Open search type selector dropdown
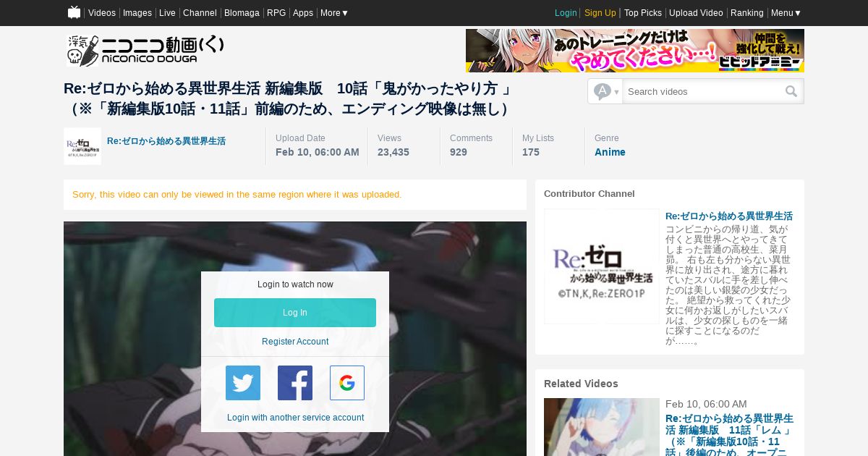The height and width of the screenshot is (456, 868). point(606,91)
